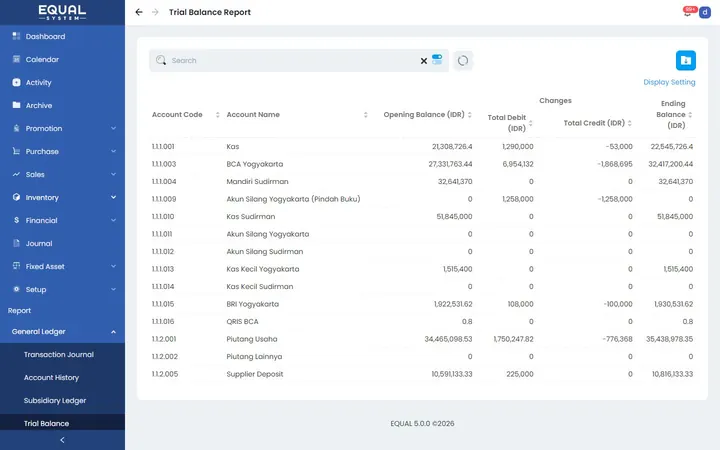Go forward with the right arrow
This screenshot has height=450, width=720.
(x=155, y=12)
